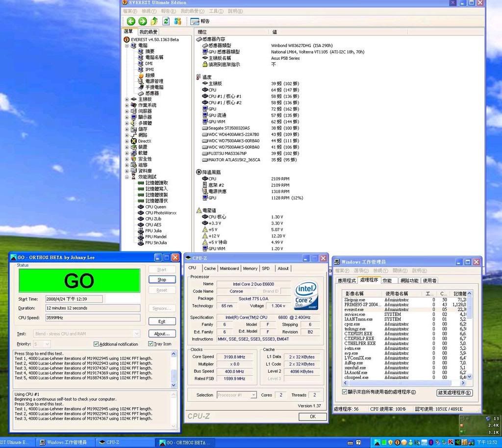This screenshot has height=448, width=502.
Task: Click scrollbar of upper ORTHOS log pane
Action: pyautogui.click(x=174, y=370)
